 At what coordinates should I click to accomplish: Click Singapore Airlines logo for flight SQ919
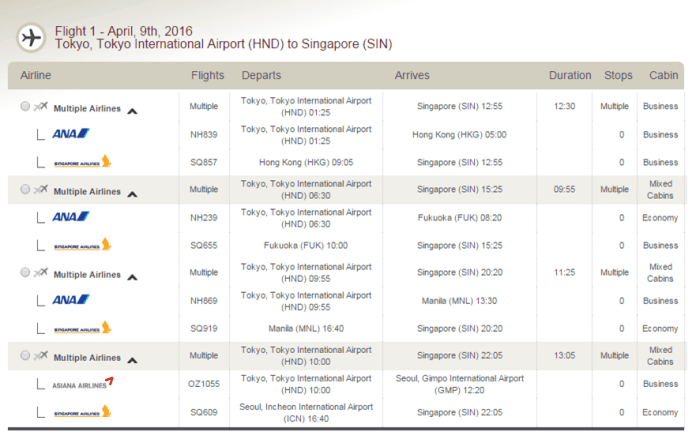point(83,328)
